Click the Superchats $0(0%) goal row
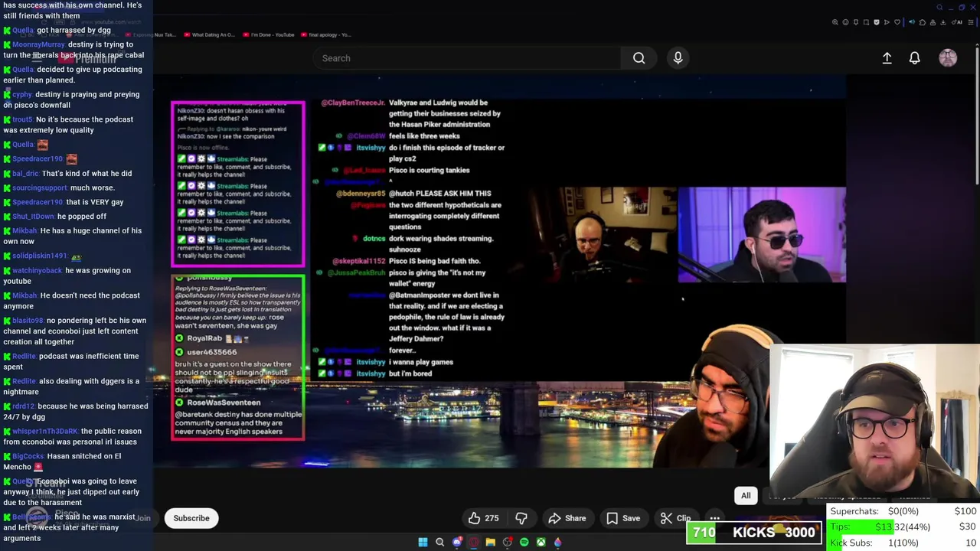Screen dimensions: 980x551 (x=903, y=511)
